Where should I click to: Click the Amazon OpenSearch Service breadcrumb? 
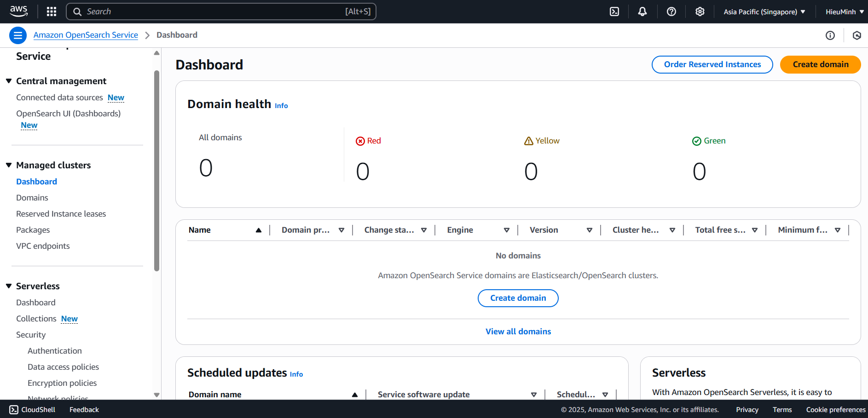[x=86, y=35]
